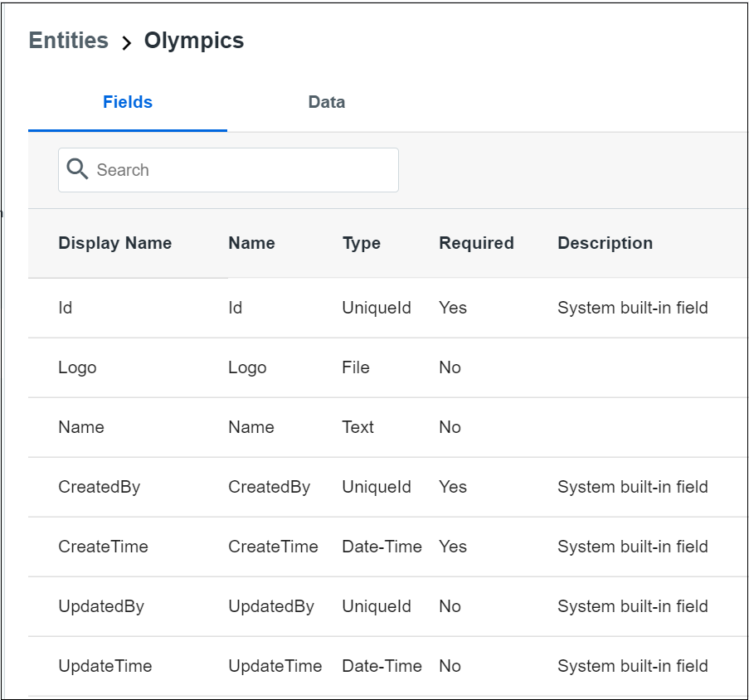The image size is (749, 700).
Task: Open the Logo field row
Action: pos(77,367)
